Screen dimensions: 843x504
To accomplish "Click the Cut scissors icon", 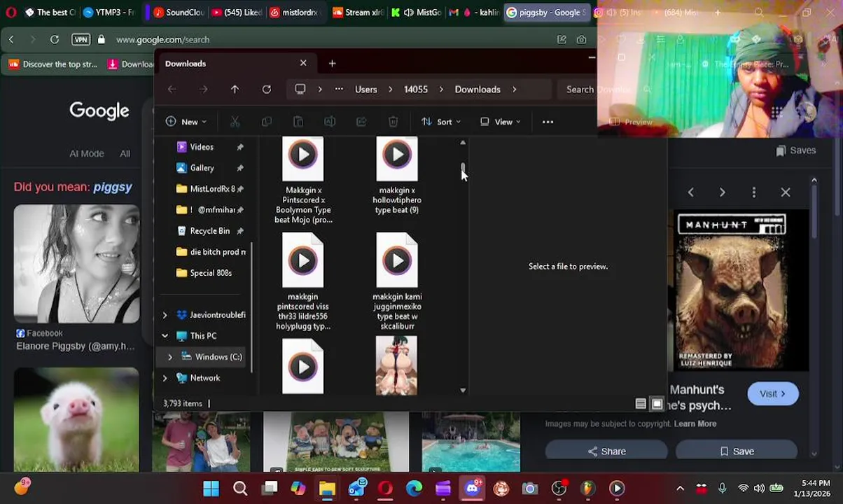I will [235, 122].
